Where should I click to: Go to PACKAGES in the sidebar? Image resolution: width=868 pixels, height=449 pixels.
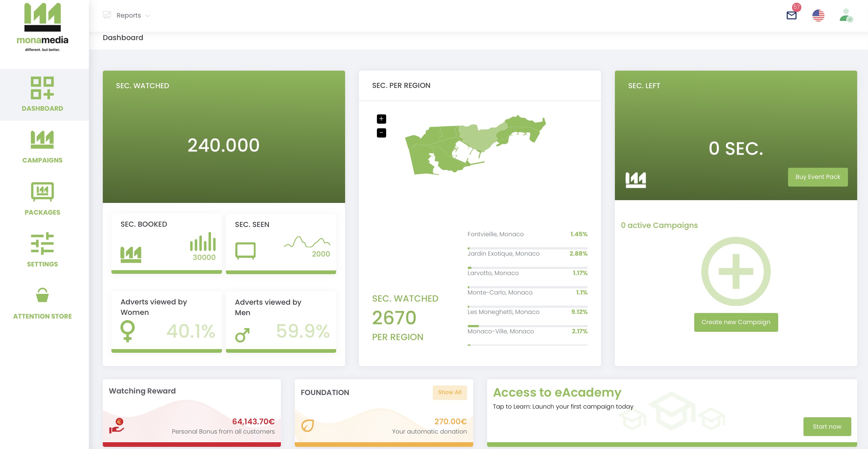[x=43, y=212]
